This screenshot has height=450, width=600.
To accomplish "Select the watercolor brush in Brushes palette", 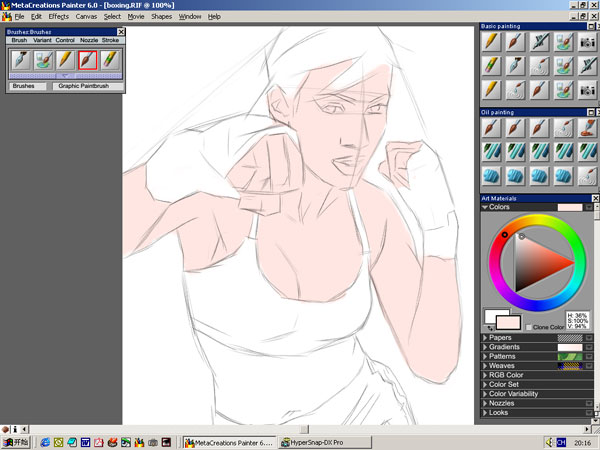I will [x=43, y=60].
